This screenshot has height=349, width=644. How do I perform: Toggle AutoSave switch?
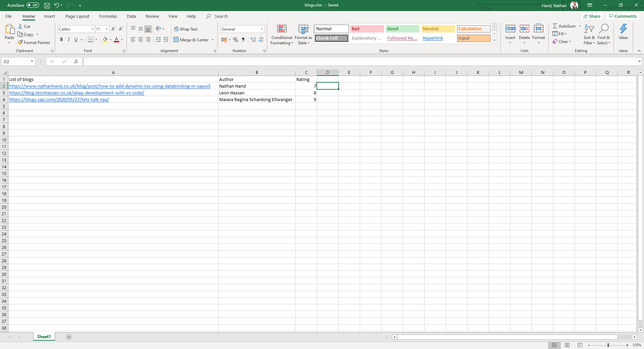(x=33, y=5)
